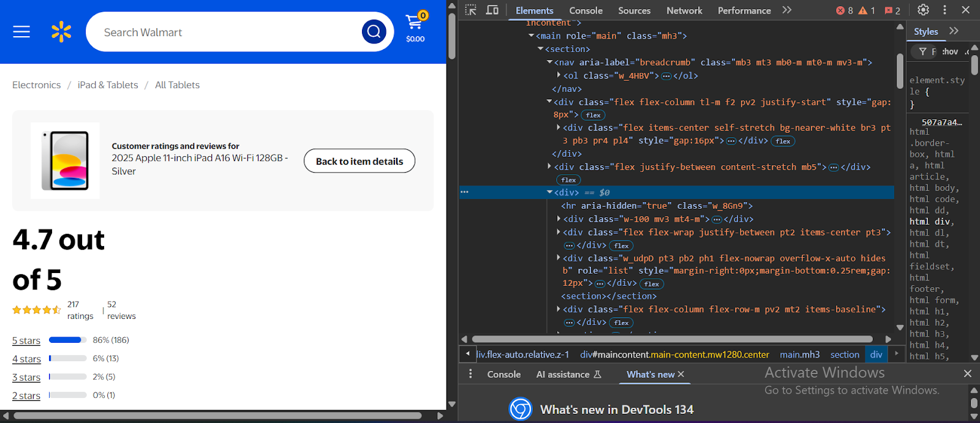Click flex badge after w_udpD div

pos(652,284)
